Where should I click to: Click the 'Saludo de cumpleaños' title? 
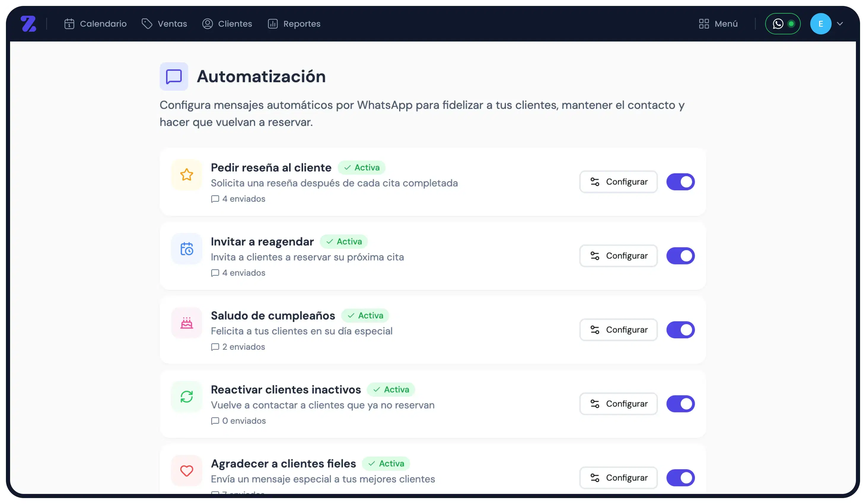tap(273, 316)
